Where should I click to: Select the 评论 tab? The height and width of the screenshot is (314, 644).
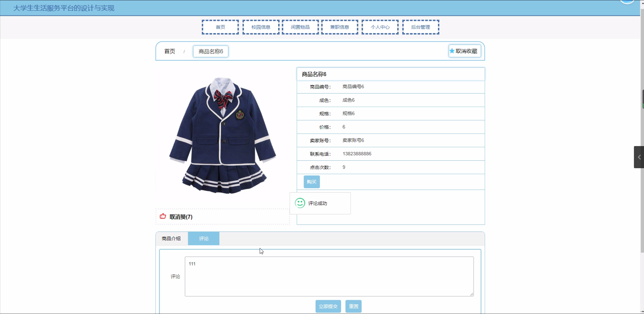tap(203, 238)
